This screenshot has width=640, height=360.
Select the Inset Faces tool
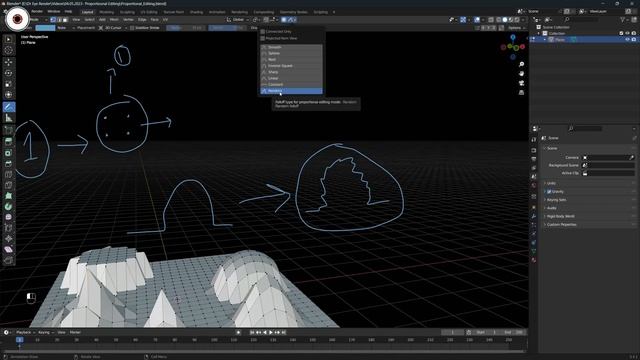9,153
